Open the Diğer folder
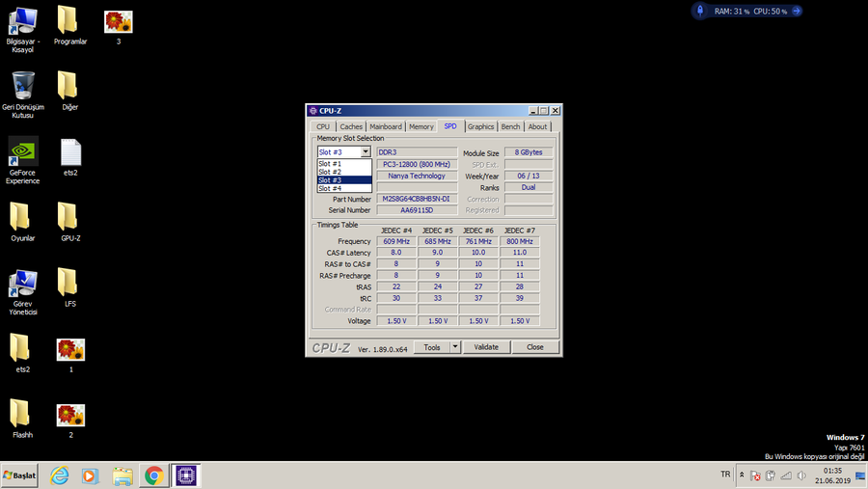868x489 pixels. coord(69,91)
